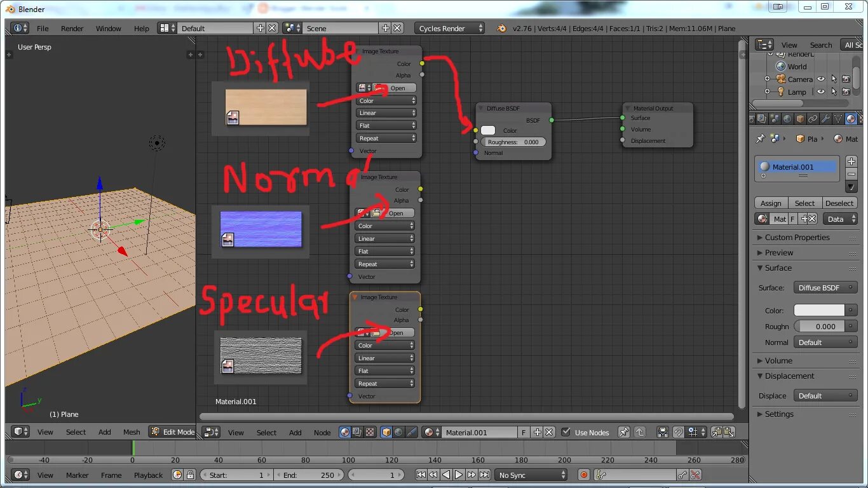The image size is (868, 488).
Task: Click the Deselect material button
Action: 839,203
